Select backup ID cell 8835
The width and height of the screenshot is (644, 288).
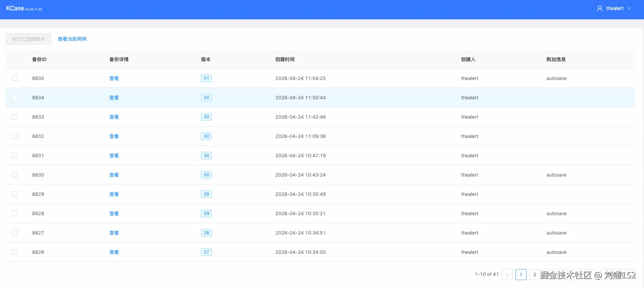[38, 78]
